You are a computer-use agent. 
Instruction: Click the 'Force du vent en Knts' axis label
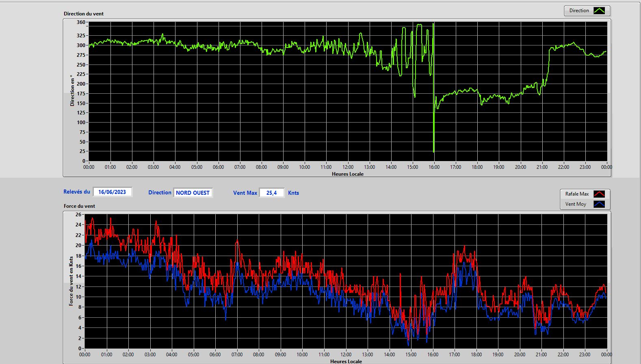pos(71,281)
